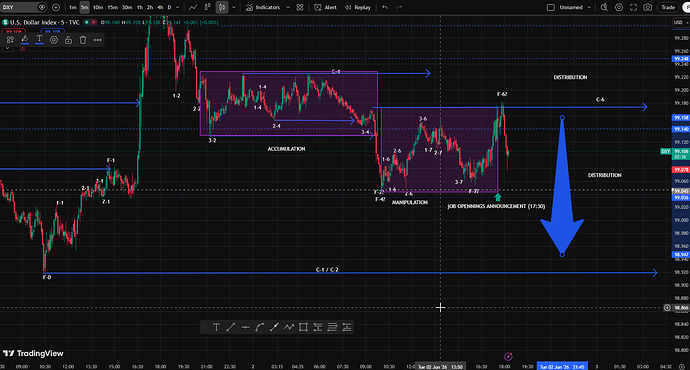Select the MANIPULATION text label
The width and height of the screenshot is (690, 370).
pos(410,202)
